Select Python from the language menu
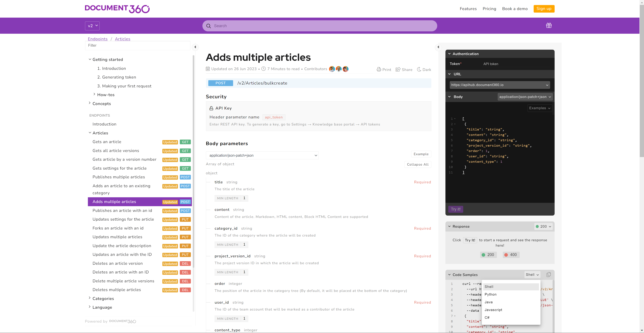The height and width of the screenshot is (333, 644). coord(511,295)
